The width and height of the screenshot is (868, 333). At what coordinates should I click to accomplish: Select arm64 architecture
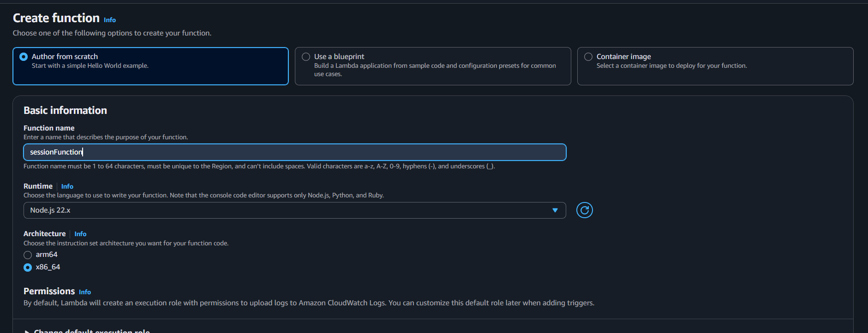coord(28,255)
